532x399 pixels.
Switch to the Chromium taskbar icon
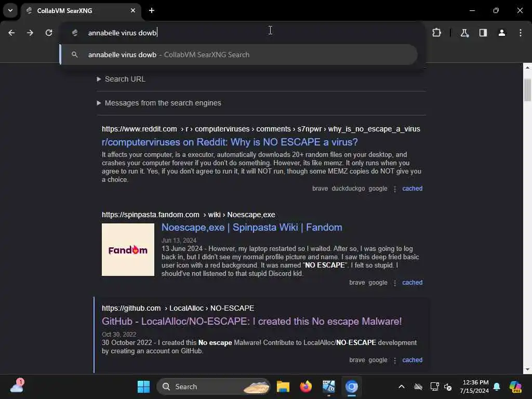point(352,387)
